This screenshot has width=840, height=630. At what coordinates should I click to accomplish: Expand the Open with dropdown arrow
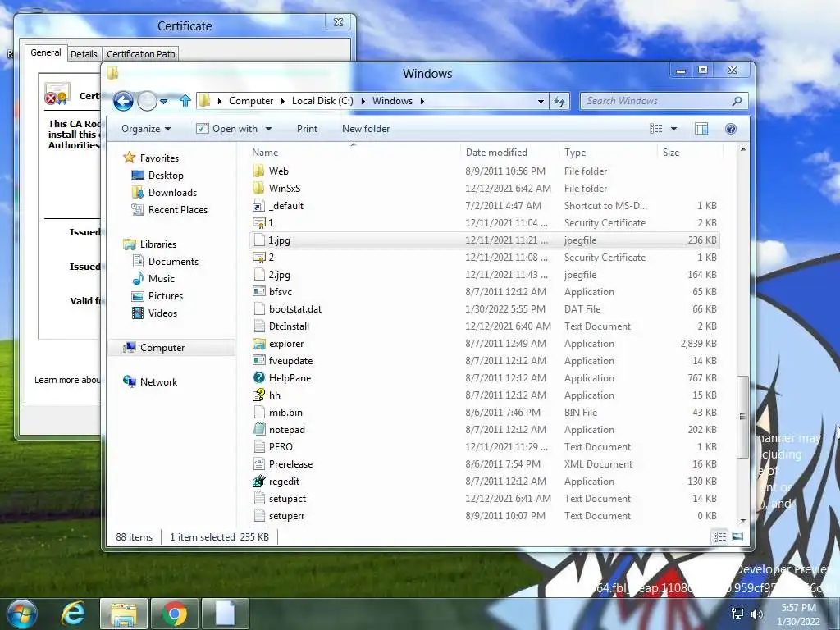click(x=268, y=129)
